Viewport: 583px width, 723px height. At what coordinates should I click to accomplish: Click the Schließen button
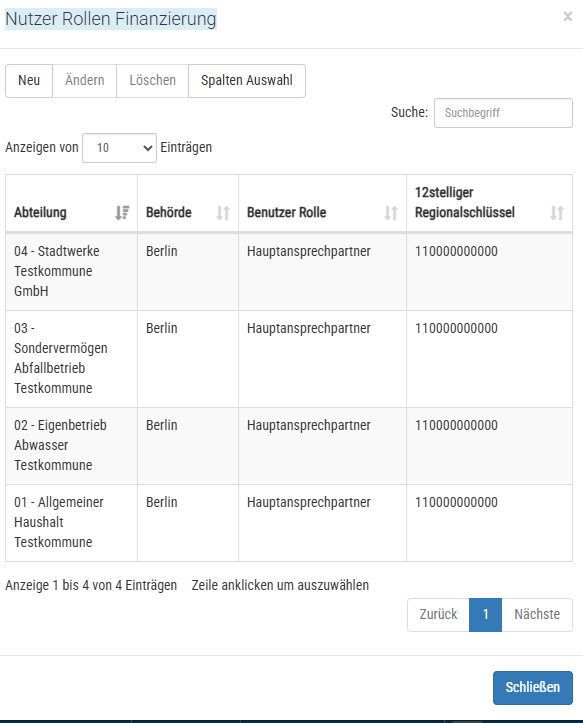(x=533, y=687)
